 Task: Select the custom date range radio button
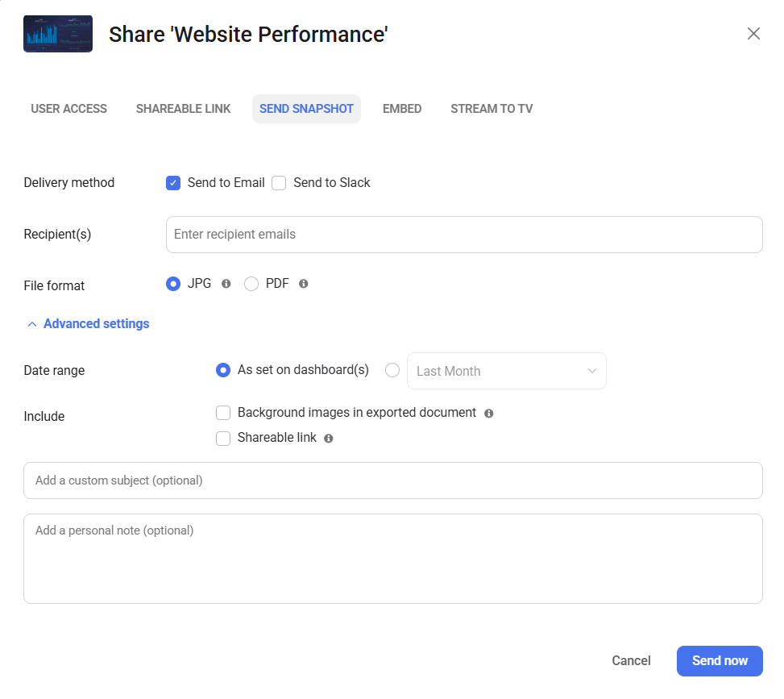(392, 370)
